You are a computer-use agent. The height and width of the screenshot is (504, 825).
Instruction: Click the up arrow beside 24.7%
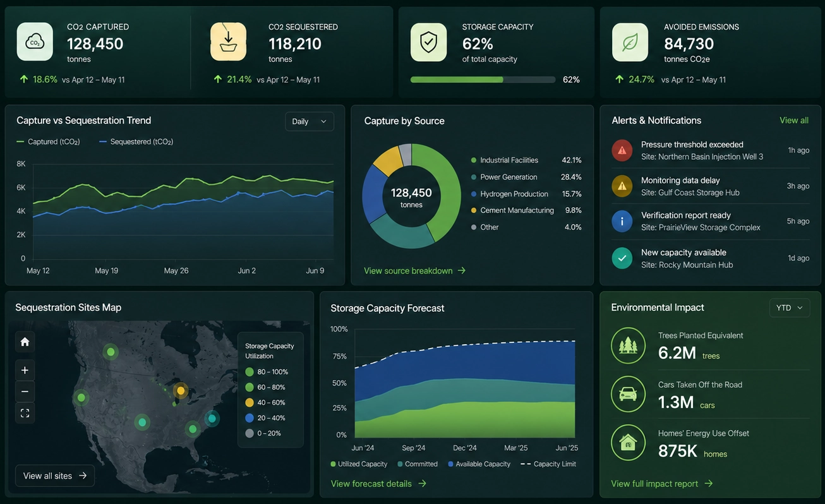click(620, 79)
